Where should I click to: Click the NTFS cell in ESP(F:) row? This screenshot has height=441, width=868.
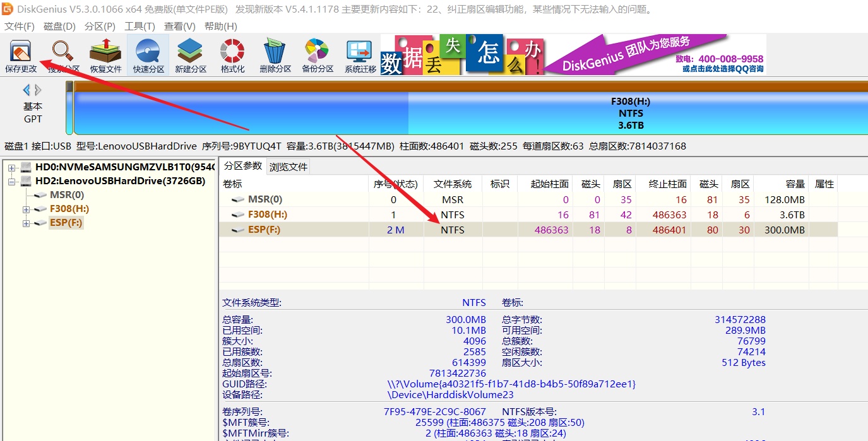(453, 230)
